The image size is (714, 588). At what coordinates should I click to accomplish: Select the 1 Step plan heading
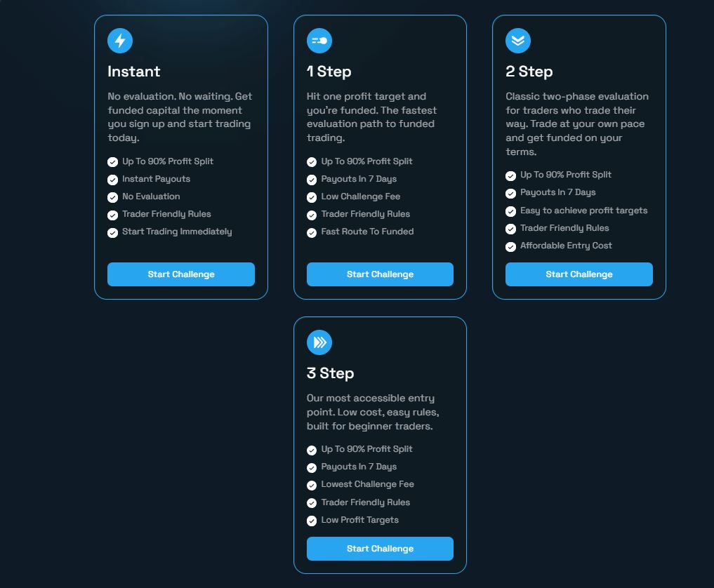click(x=329, y=72)
